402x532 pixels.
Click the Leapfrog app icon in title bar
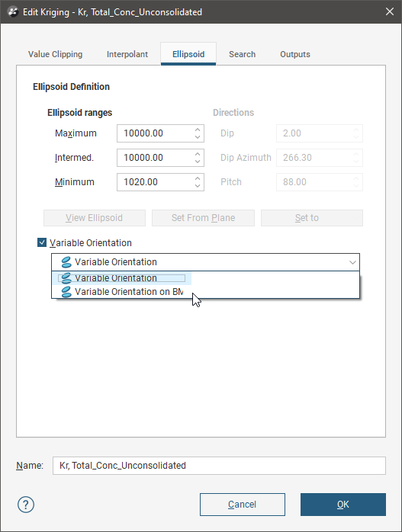[x=13, y=12]
